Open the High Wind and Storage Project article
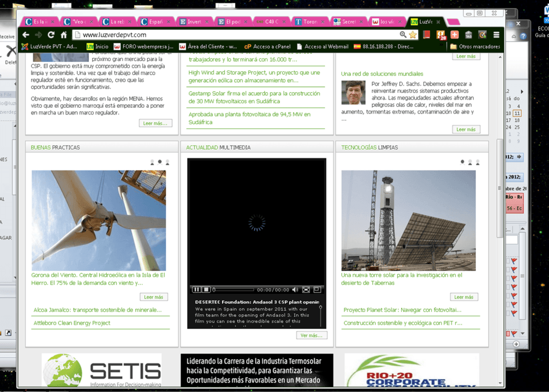549x392 pixels. pyautogui.click(x=254, y=76)
